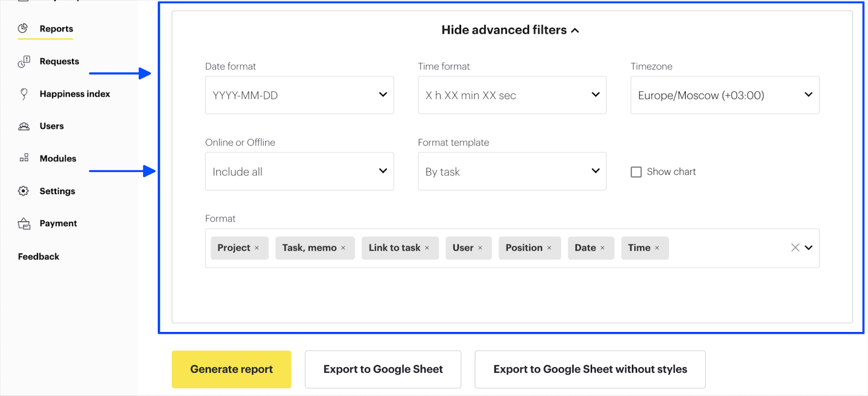
Task: Open the Feedback link
Action: 39,257
